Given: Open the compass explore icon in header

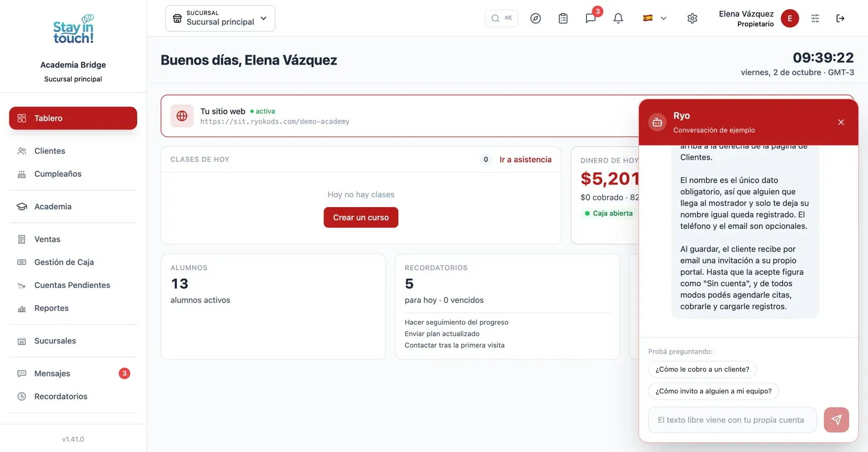Looking at the screenshot, I should click(x=535, y=18).
